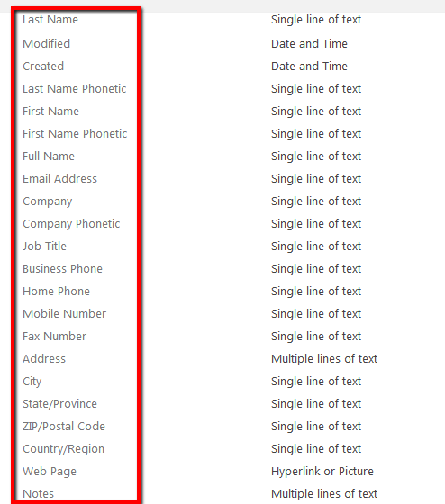
Task: Open the Job Title column
Action: coord(44,247)
